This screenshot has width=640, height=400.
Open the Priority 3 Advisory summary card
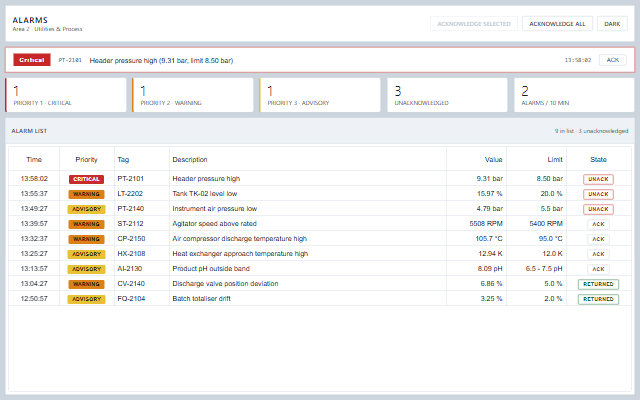320,95
